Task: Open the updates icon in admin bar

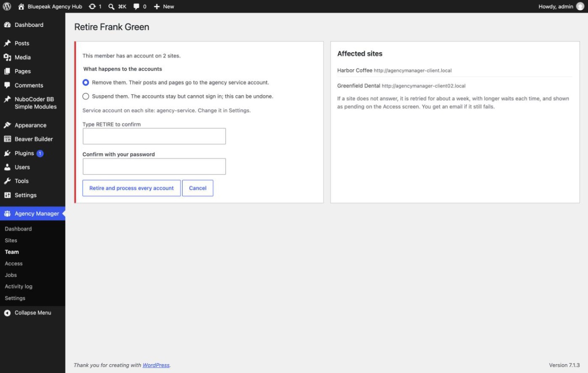Action: 92,6
